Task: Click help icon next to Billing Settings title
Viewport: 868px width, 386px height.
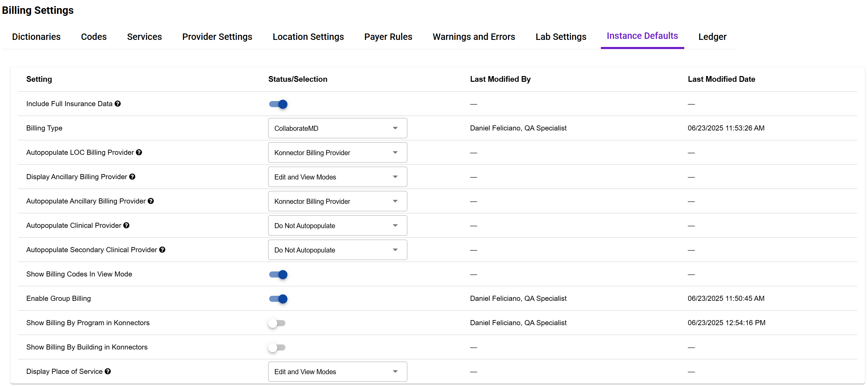Action: pos(78,10)
